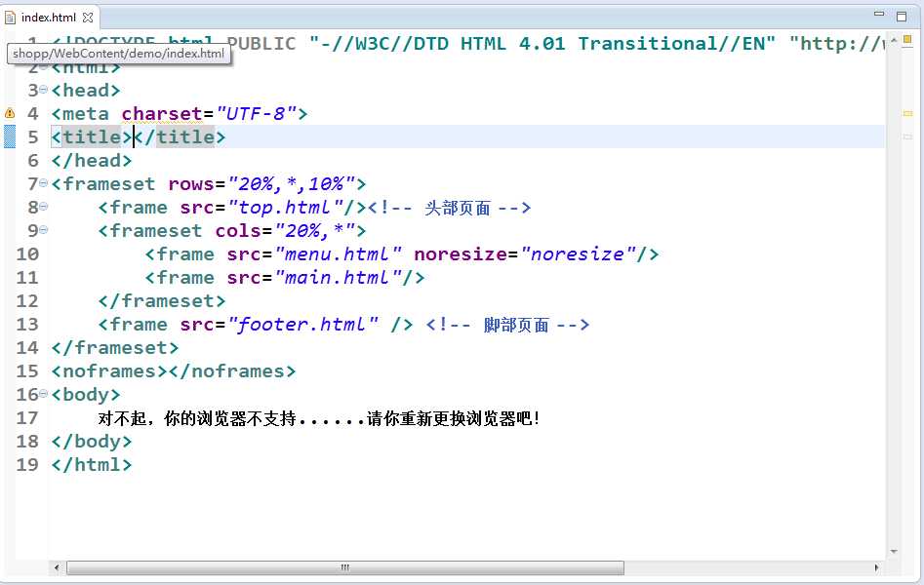Click the "UTF-8" value on line 4
The image size is (924, 585).
point(257,113)
